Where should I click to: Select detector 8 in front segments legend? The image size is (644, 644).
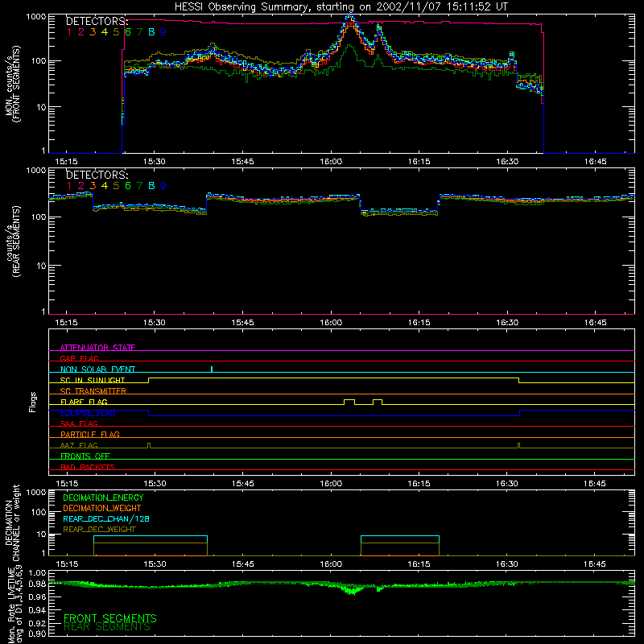(x=151, y=32)
